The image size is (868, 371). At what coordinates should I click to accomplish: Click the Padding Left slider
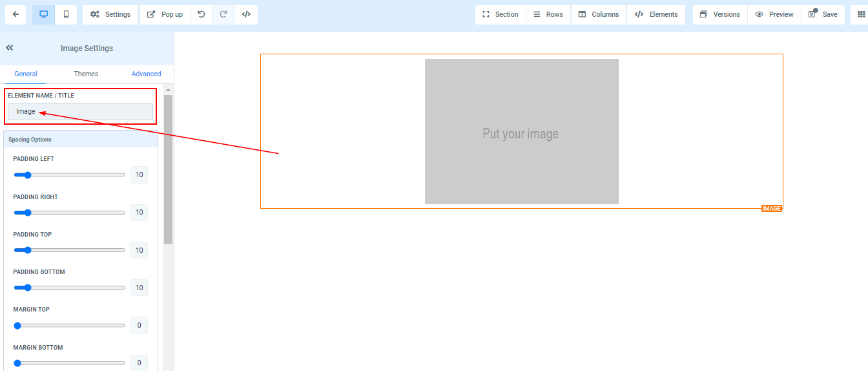click(x=69, y=175)
